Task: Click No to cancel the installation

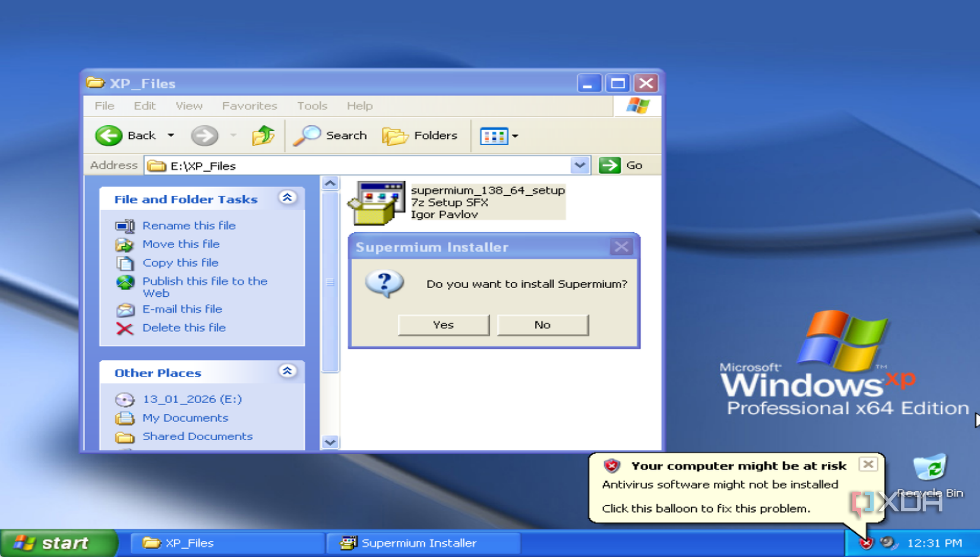Action: pyautogui.click(x=542, y=325)
